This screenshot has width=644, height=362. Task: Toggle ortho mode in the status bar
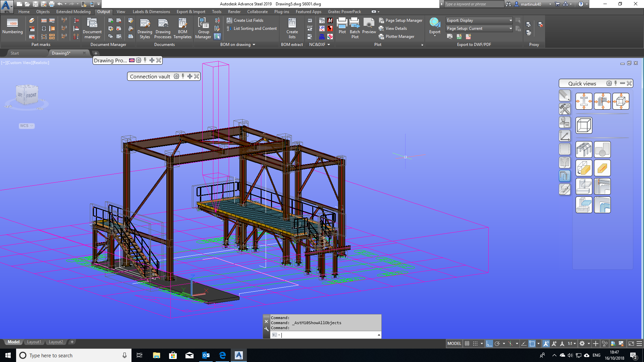pyautogui.click(x=489, y=343)
